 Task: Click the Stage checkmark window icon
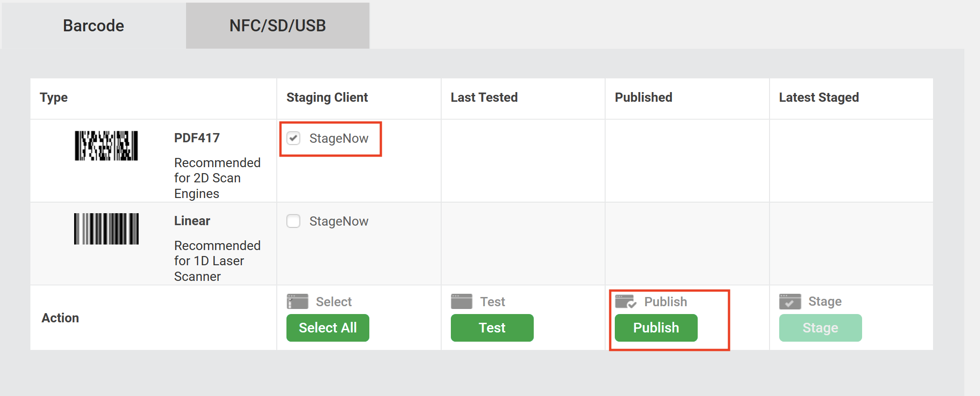point(790,302)
